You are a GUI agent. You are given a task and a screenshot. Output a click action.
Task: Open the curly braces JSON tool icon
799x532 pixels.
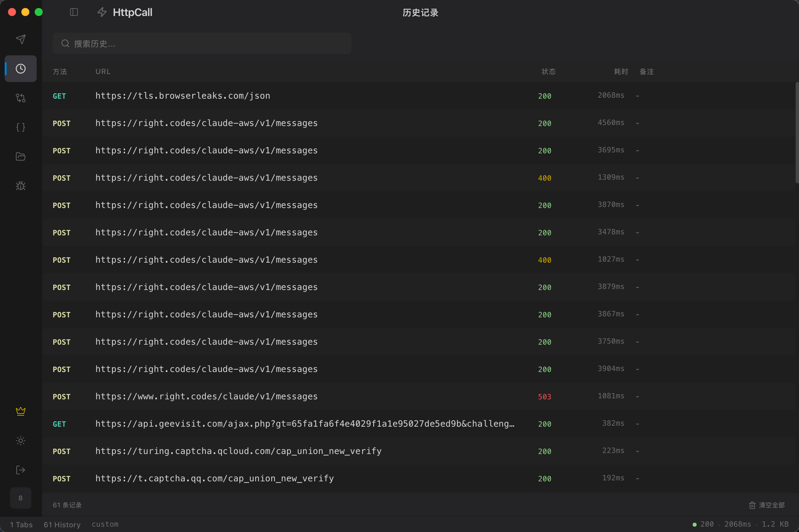tap(21, 127)
